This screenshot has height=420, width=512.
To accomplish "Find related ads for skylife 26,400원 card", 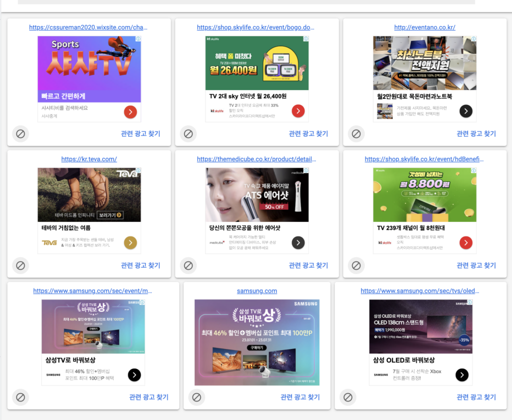I will 308,133.
